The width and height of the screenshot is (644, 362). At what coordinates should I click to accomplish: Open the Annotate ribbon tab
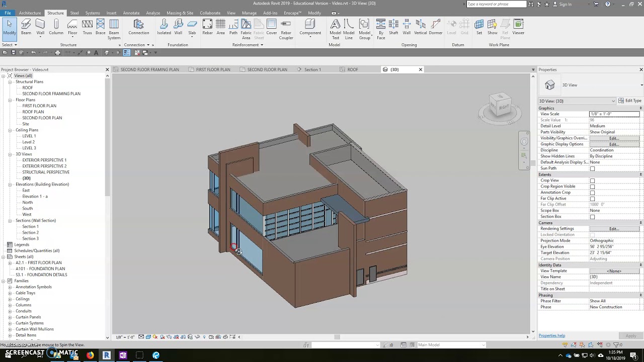pos(131,13)
